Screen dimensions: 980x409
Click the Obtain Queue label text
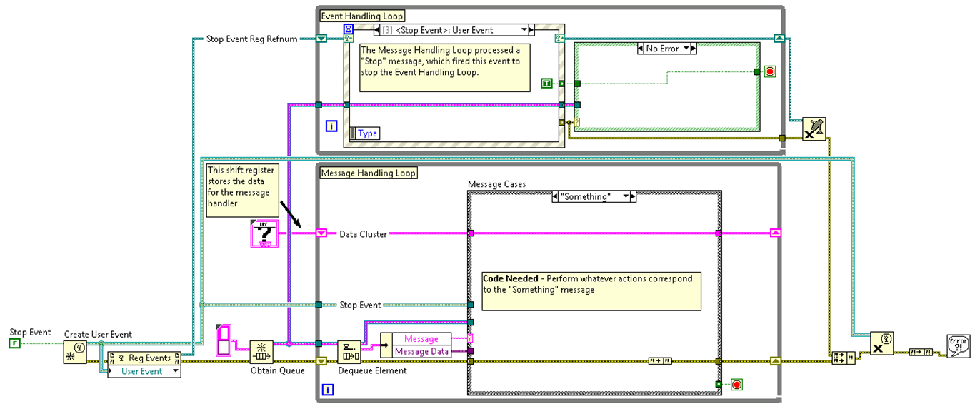[277, 371]
